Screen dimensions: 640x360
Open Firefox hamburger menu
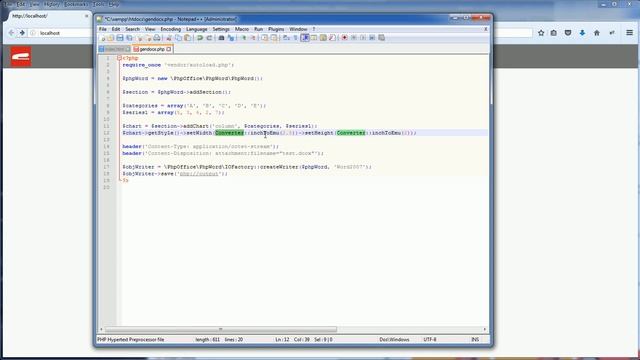(630, 33)
